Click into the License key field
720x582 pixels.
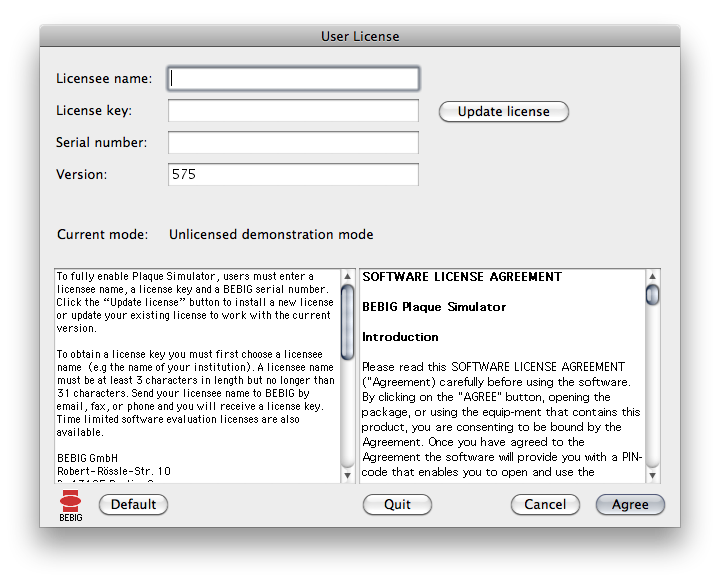pos(293,111)
